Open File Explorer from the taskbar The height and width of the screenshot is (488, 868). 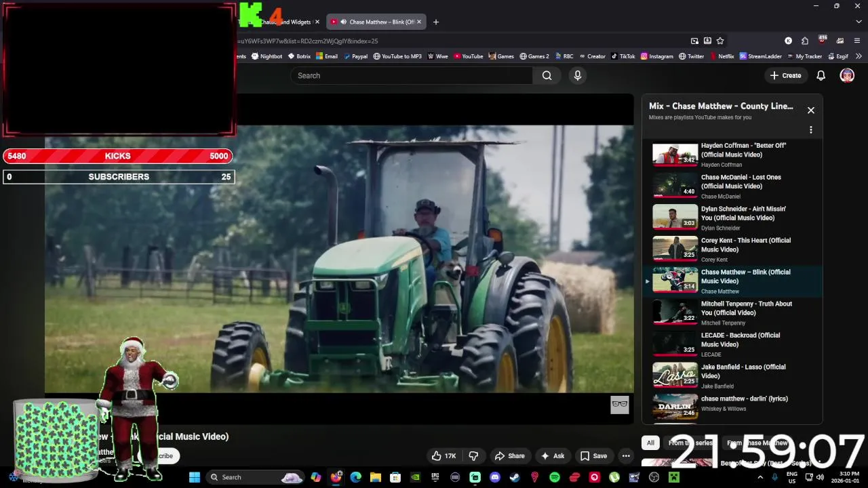375,477
